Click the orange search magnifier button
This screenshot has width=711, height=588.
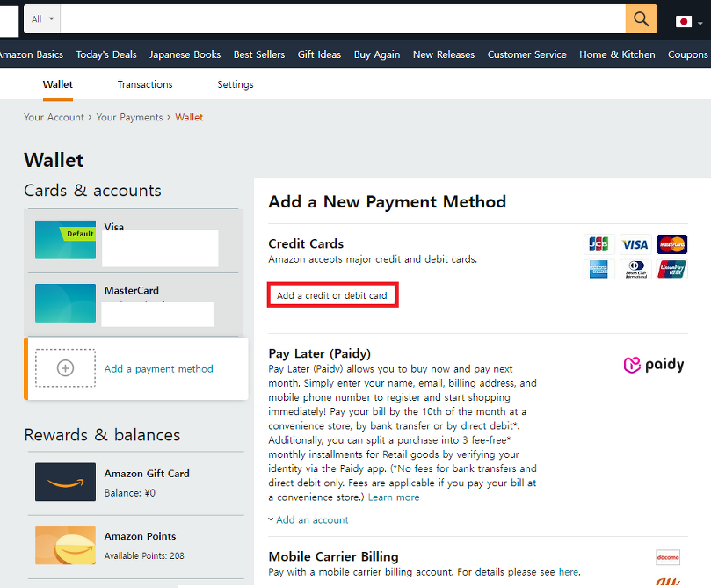pos(642,19)
